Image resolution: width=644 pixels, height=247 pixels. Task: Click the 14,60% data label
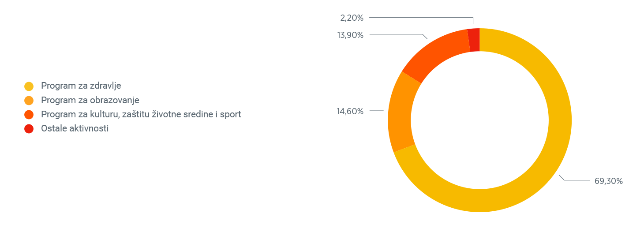point(350,111)
